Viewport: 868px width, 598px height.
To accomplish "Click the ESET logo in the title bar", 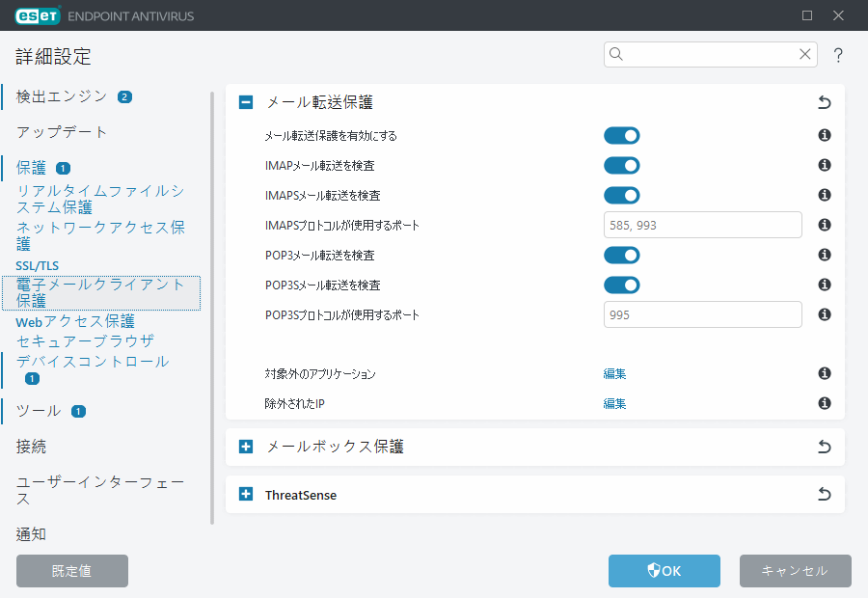I will pyautogui.click(x=37, y=15).
